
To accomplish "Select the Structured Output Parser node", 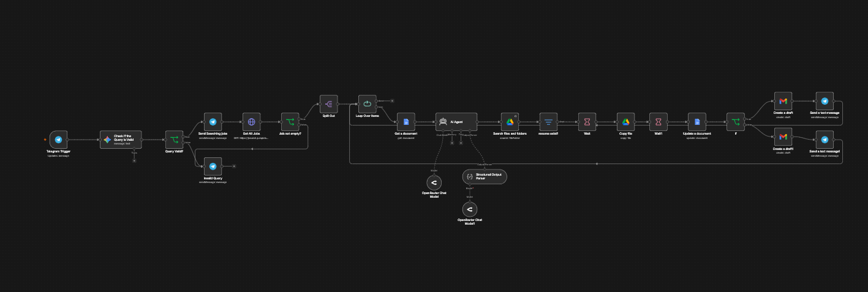I will click(x=485, y=176).
